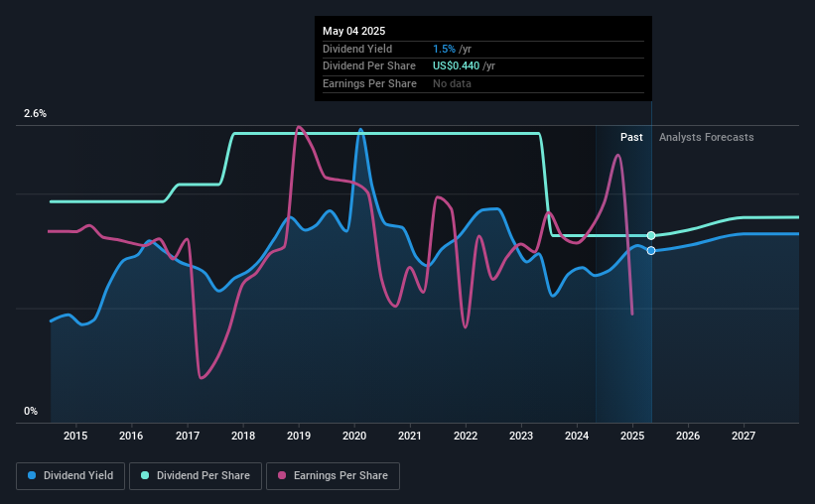Toggle the Earnings Per Share legend button

coord(333,476)
